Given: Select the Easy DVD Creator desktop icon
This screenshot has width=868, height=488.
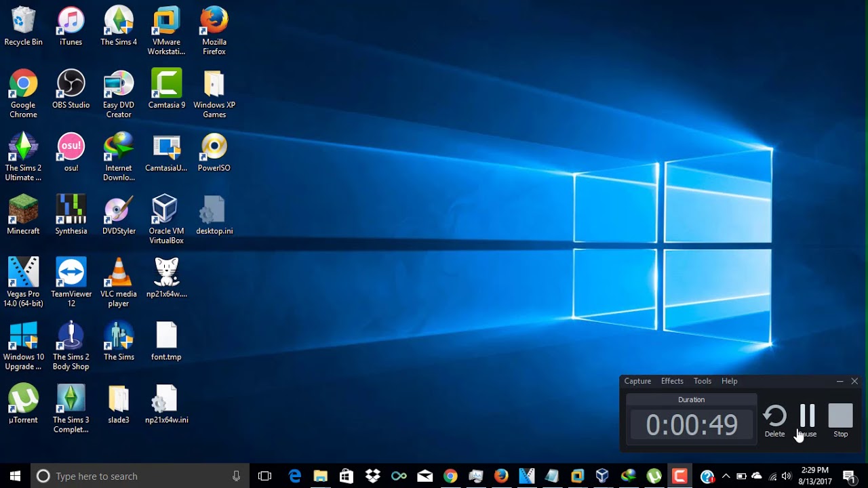Looking at the screenshot, I should [119, 94].
